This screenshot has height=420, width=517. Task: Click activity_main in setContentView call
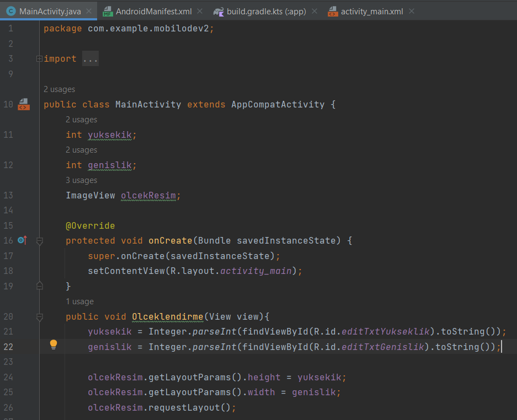point(256,271)
